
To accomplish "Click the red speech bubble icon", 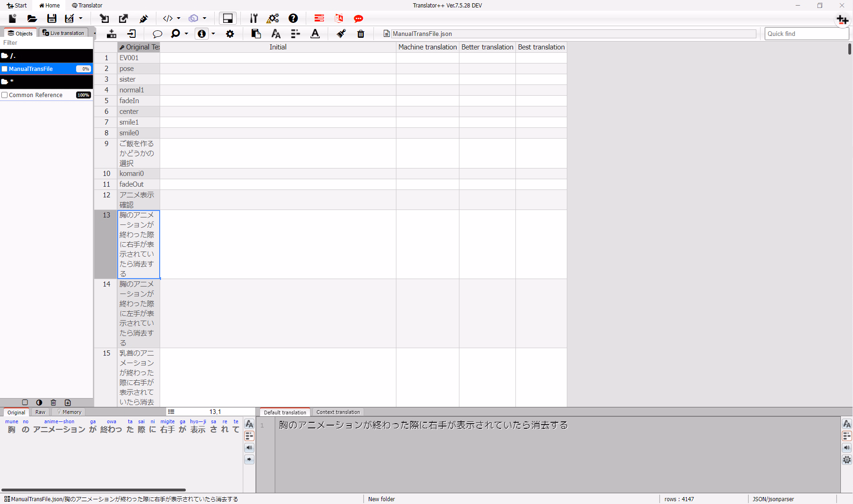I will pyautogui.click(x=359, y=19).
